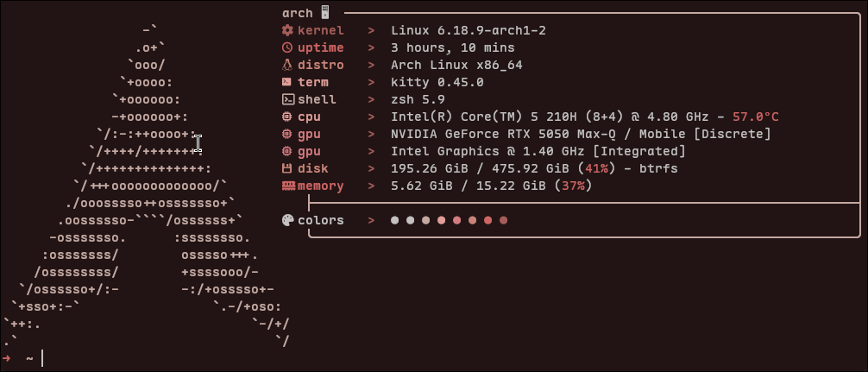The image size is (868, 372).
Task: Click the Arch Linux ASCII art logo
Action: click(145, 186)
